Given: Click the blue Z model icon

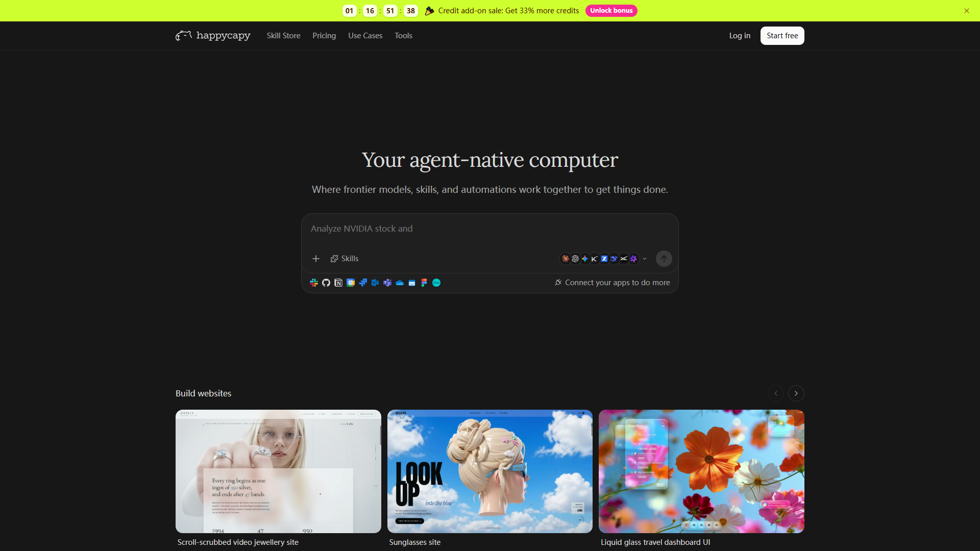Looking at the screenshot, I should click(604, 259).
